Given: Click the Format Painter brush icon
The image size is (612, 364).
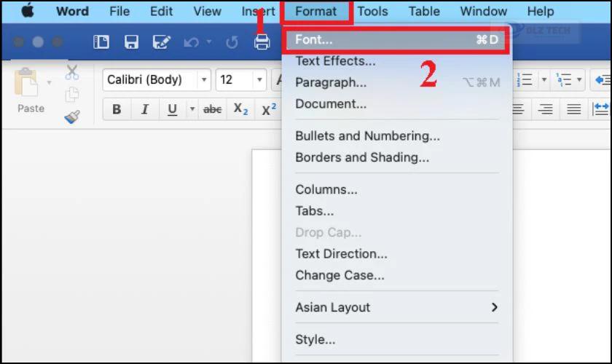Looking at the screenshot, I should (x=72, y=116).
